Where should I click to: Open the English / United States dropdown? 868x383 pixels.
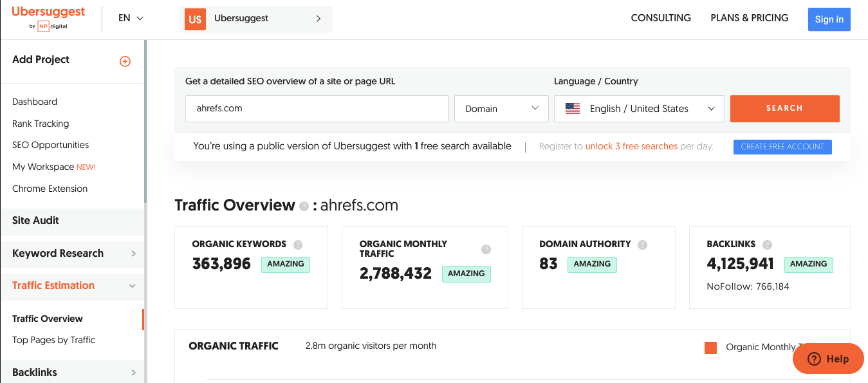[640, 109]
